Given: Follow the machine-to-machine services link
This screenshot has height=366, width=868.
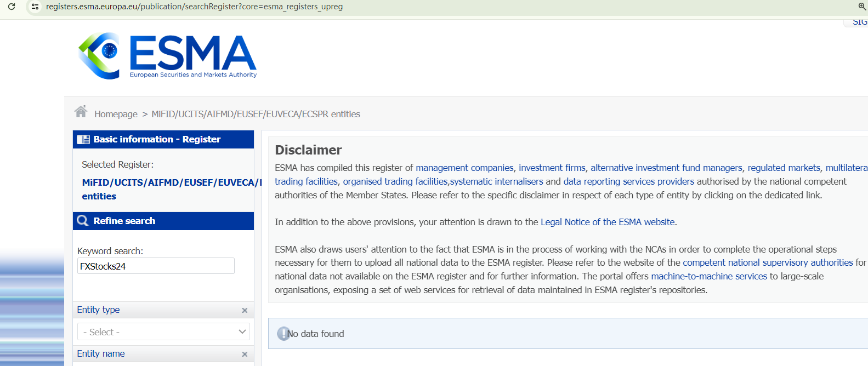Looking at the screenshot, I should [708, 276].
